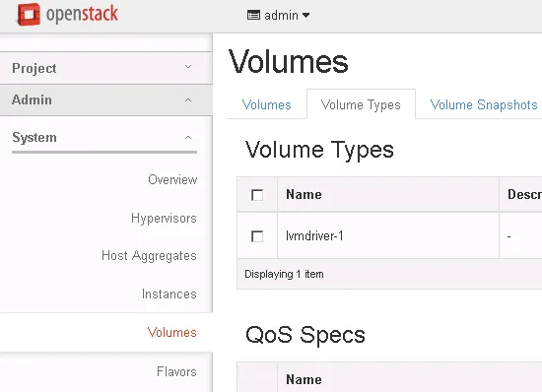Go to Overview in the sidebar
The width and height of the screenshot is (542, 392).
tap(172, 179)
